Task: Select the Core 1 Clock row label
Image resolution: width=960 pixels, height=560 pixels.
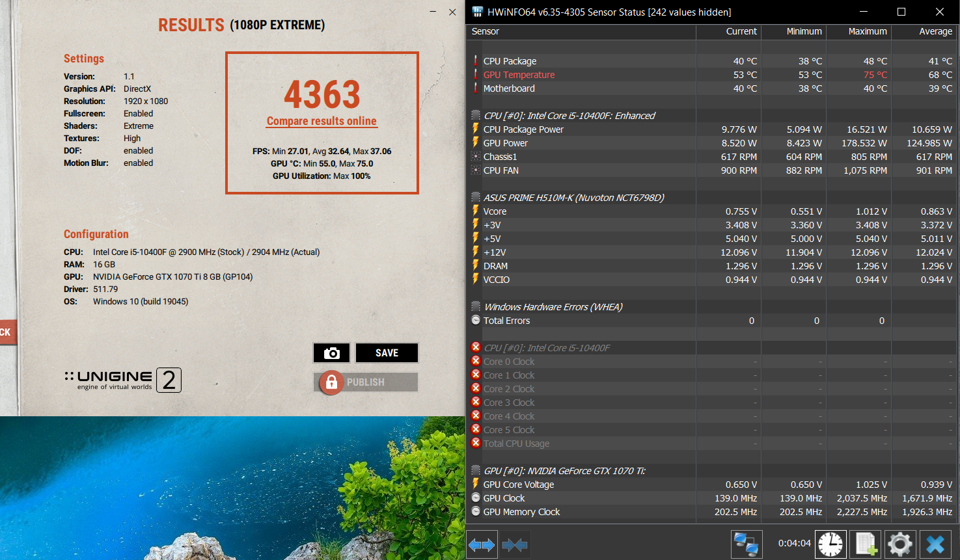Action: pos(509,375)
